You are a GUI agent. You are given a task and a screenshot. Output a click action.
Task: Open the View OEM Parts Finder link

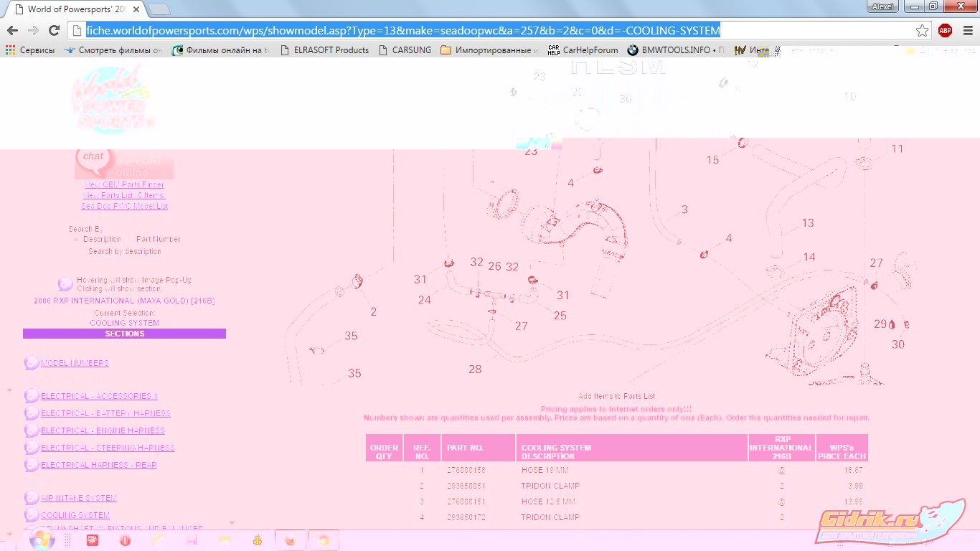124,185
